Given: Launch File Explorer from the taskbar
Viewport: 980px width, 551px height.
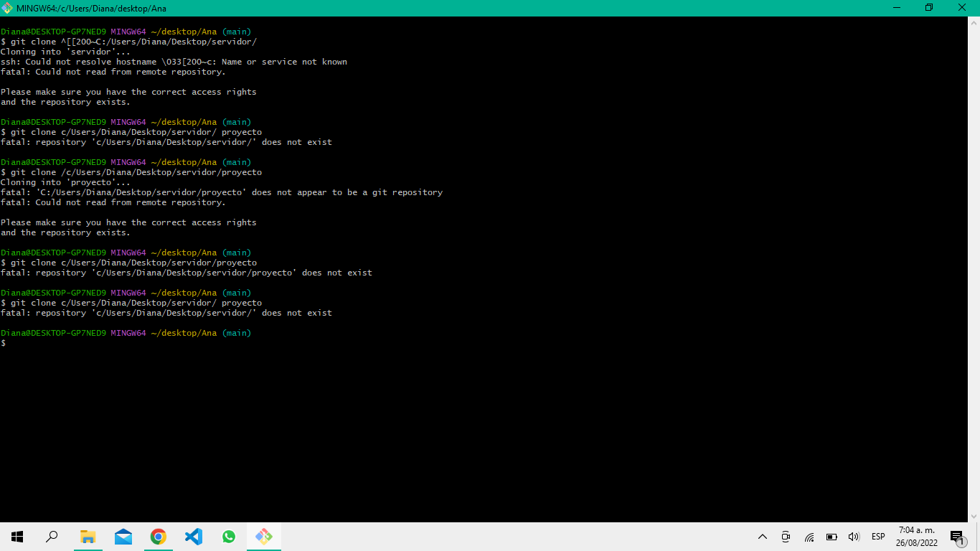Looking at the screenshot, I should (88, 537).
